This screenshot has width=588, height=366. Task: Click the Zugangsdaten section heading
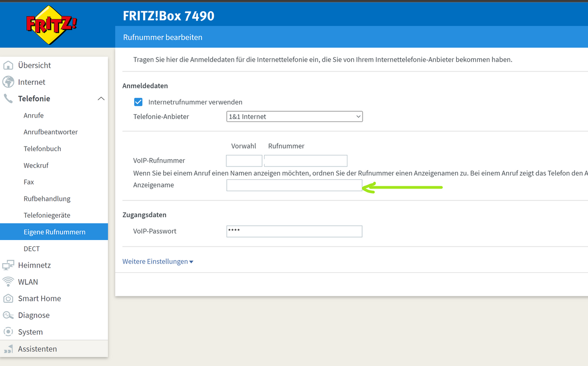145,215
